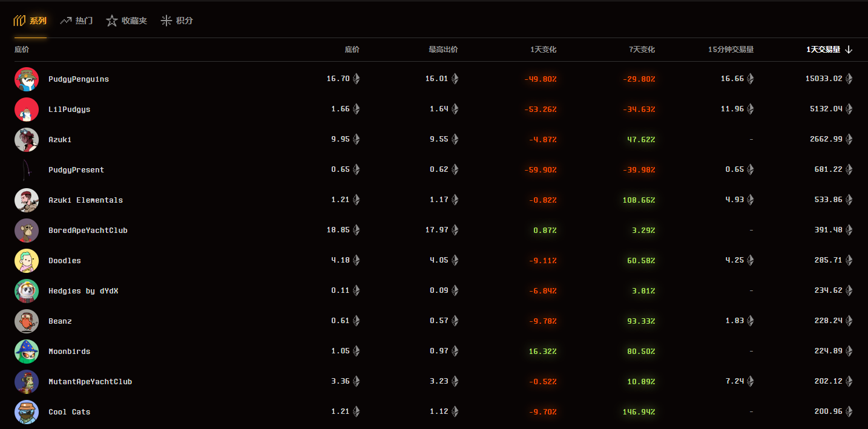
Task: Click the ETH icon beside floor 9.95
Action: (x=356, y=139)
